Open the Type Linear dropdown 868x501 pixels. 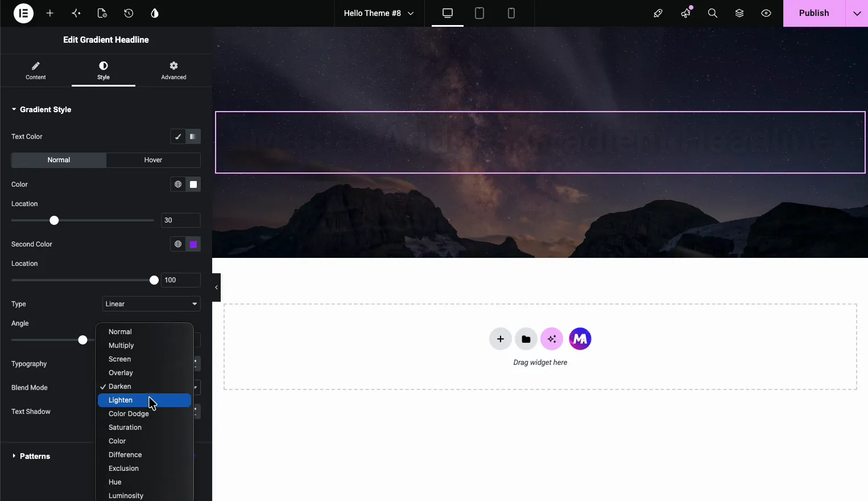[151, 304]
